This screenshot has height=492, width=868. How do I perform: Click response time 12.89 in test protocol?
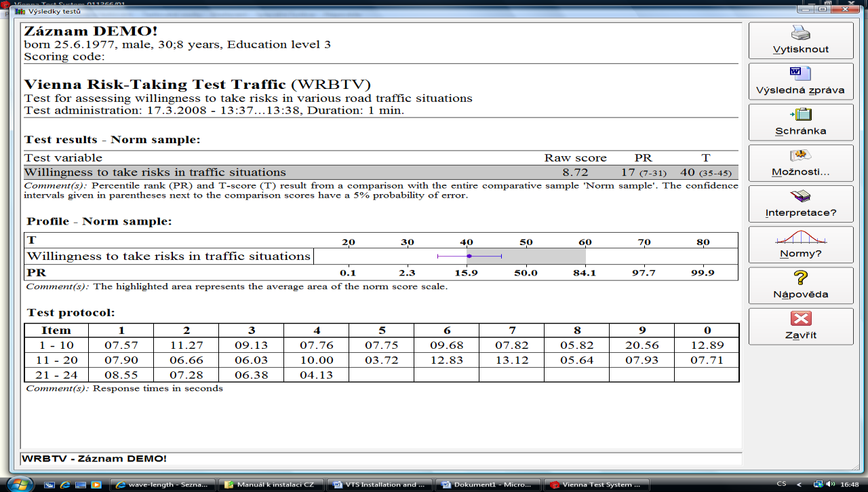tap(707, 345)
